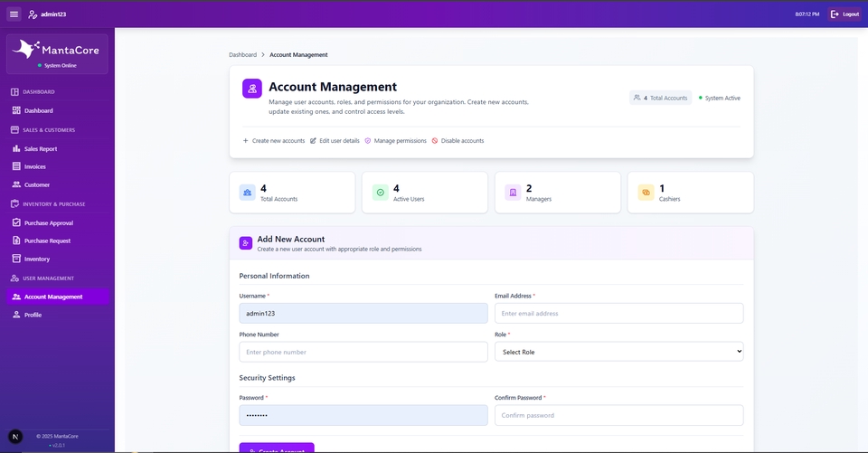Viewport: 868px width, 453px height.
Task: Click the admin123 name in the top bar
Action: pyautogui.click(x=53, y=14)
